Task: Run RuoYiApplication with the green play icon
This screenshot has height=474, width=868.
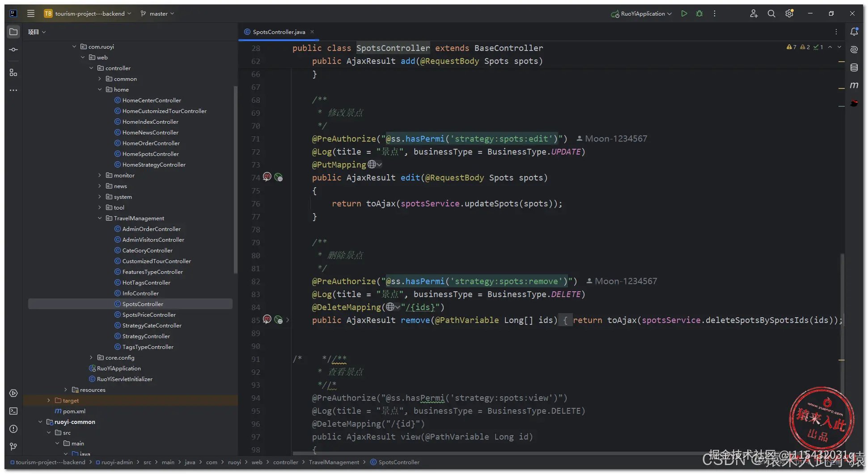Action: coord(684,14)
